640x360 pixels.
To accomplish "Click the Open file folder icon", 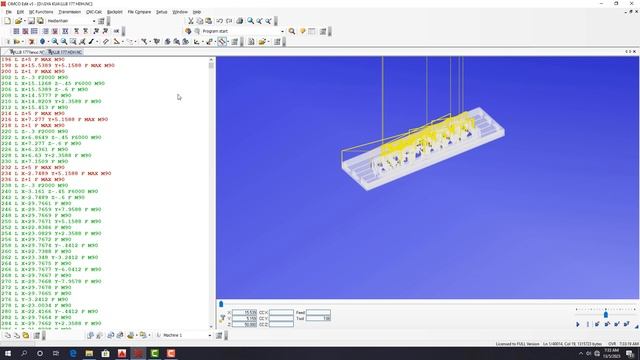I will point(18,21).
